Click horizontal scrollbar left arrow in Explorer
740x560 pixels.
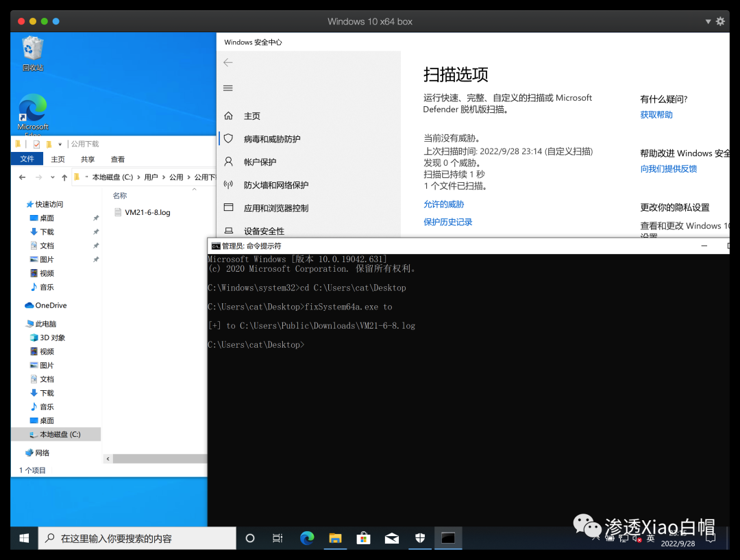click(108, 459)
